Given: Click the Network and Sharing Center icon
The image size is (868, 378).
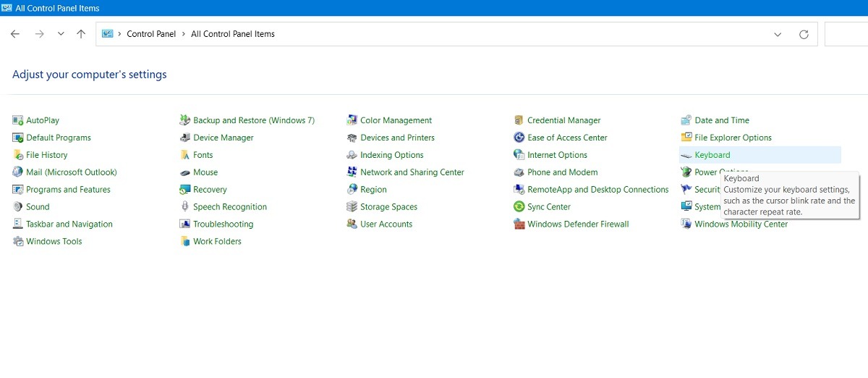Looking at the screenshot, I should coord(352,172).
